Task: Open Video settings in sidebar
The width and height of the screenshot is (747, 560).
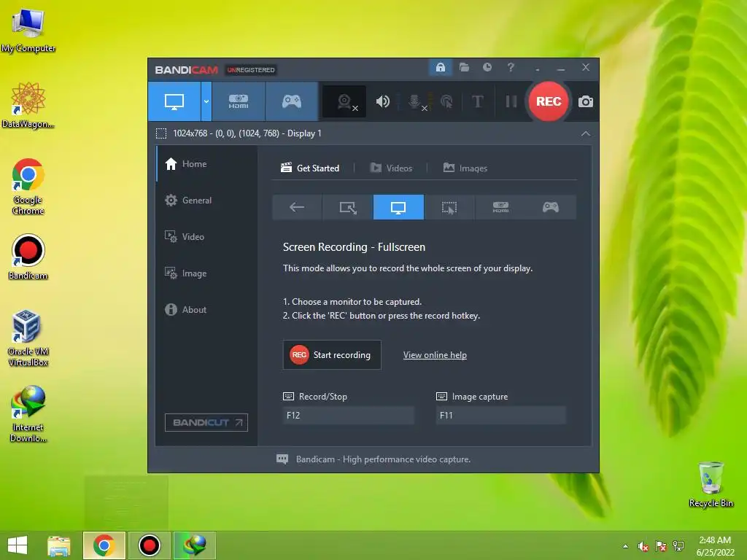Action: click(206, 237)
